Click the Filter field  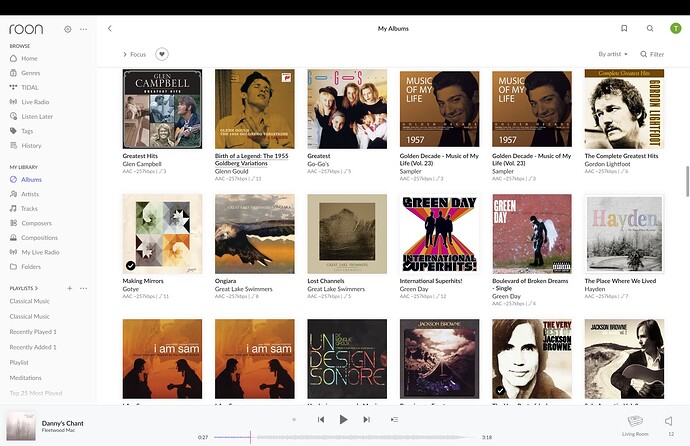[x=652, y=54]
